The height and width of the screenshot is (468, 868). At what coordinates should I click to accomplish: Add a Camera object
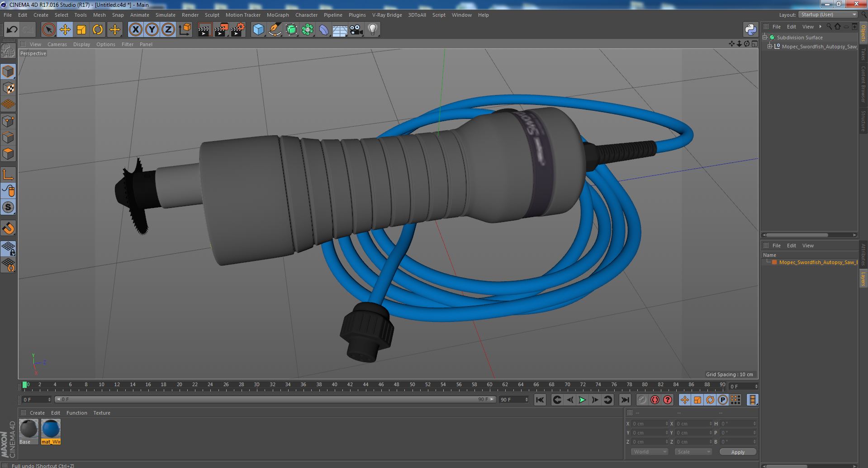click(x=356, y=30)
